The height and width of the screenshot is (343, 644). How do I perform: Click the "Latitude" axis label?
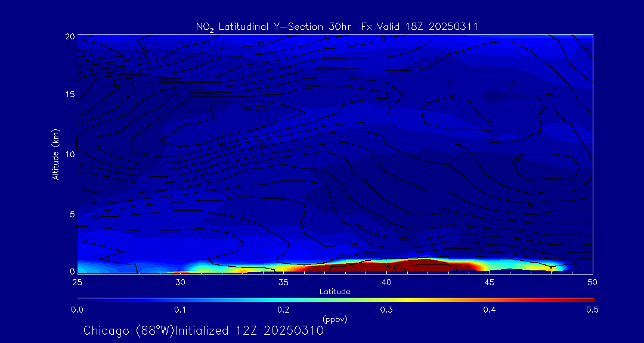click(335, 292)
